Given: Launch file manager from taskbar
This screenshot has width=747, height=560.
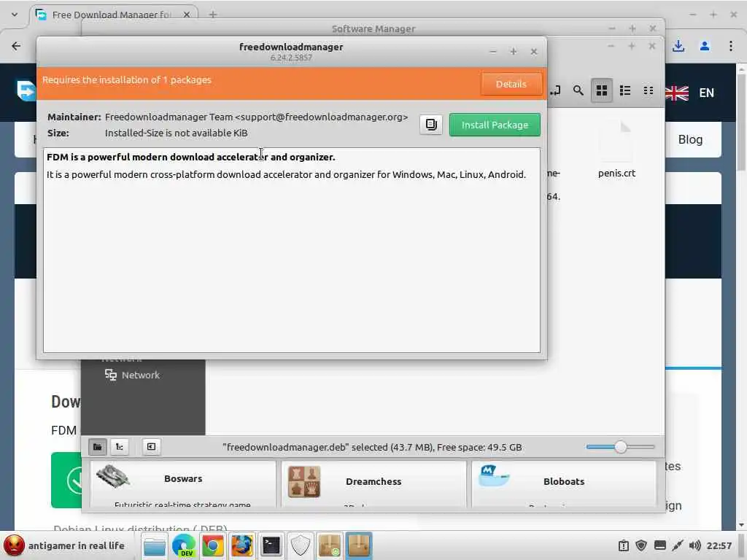Looking at the screenshot, I should pyautogui.click(x=155, y=545).
